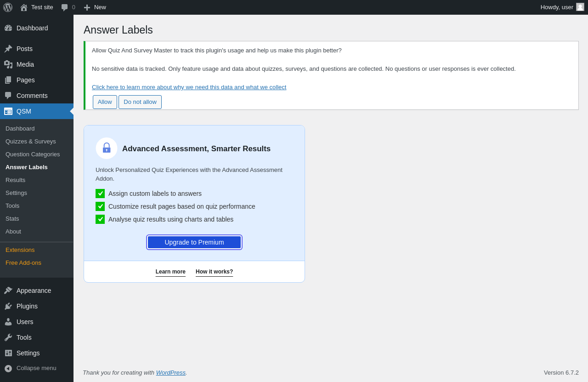Open Test site link in admin bar
Image resolution: width=588 pixels, height=382 pixels.
[x=37, y=7]
